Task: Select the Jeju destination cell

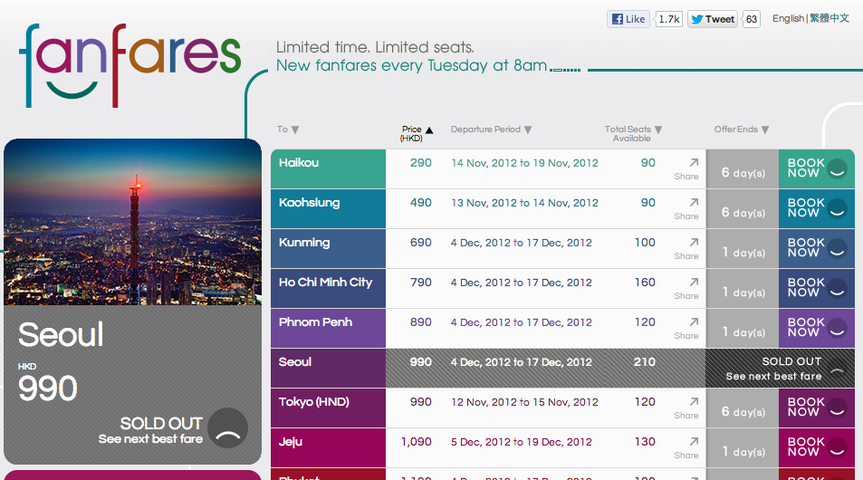Action: [x=328, y=447]
